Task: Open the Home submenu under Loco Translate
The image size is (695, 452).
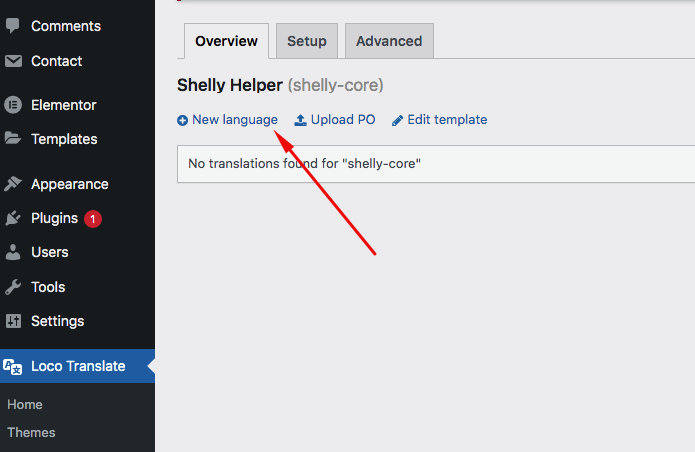Action: point(25,405)
